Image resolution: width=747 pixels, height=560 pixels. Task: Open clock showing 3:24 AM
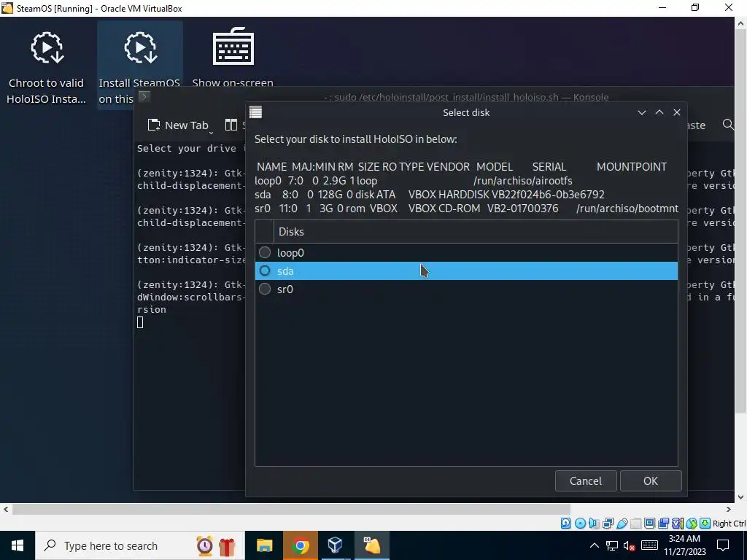684,545
